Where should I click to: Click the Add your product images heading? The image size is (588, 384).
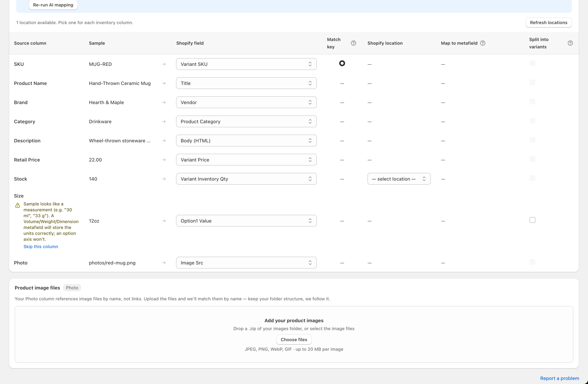[294, 320]
